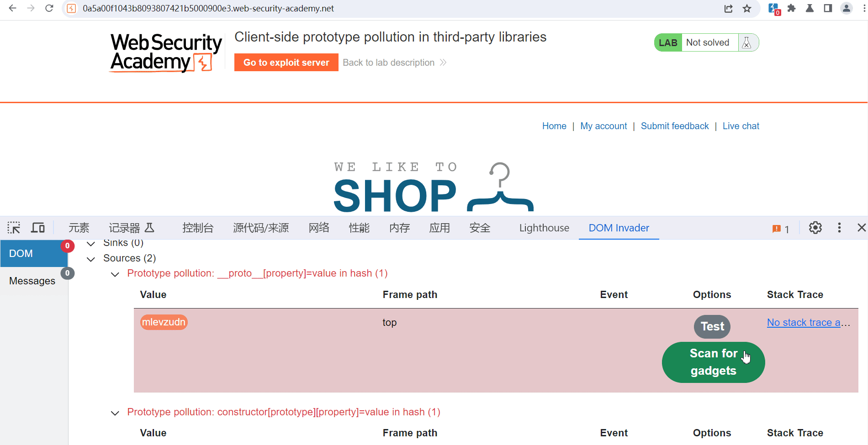Click the share page icon
The height and width of the screenshot is (445, 868).
pyautogui.click(x=728, y=8)
